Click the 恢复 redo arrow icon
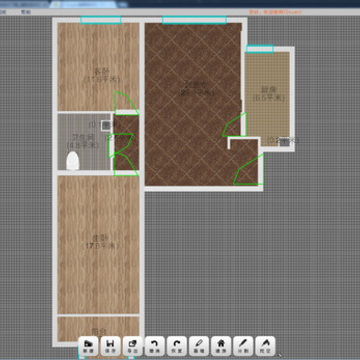This screenshot has width=360, height=360. 177,346
